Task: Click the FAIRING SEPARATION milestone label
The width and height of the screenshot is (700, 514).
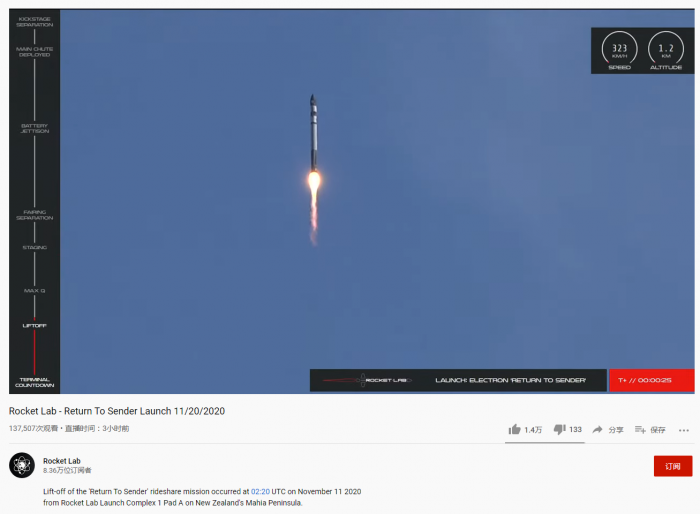Action: pos(34,215)
